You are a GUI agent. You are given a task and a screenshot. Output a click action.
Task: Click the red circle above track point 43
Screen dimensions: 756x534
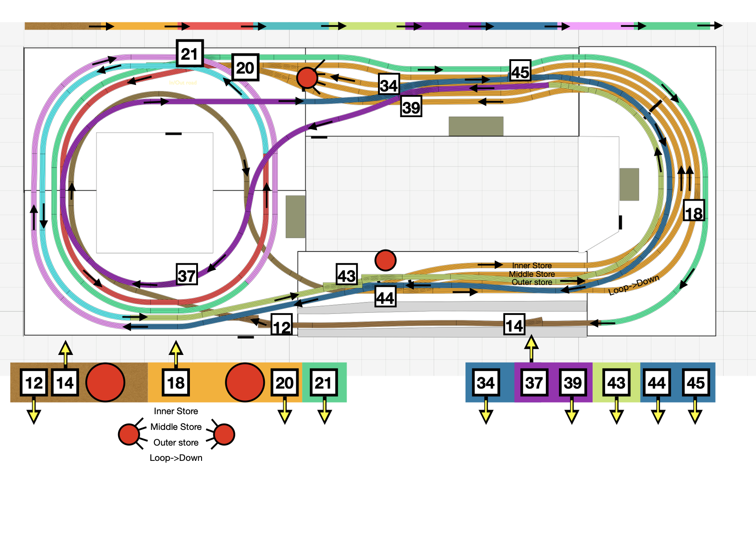click(385, 260)
